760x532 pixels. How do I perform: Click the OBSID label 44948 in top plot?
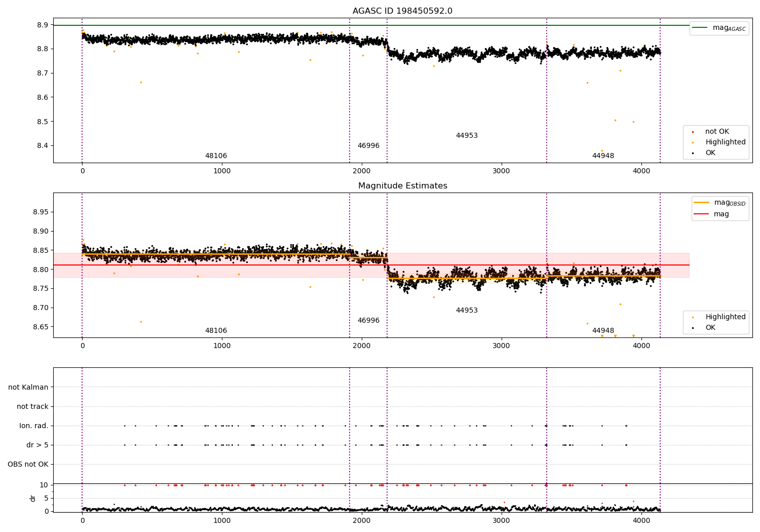(x=603, y=156)
